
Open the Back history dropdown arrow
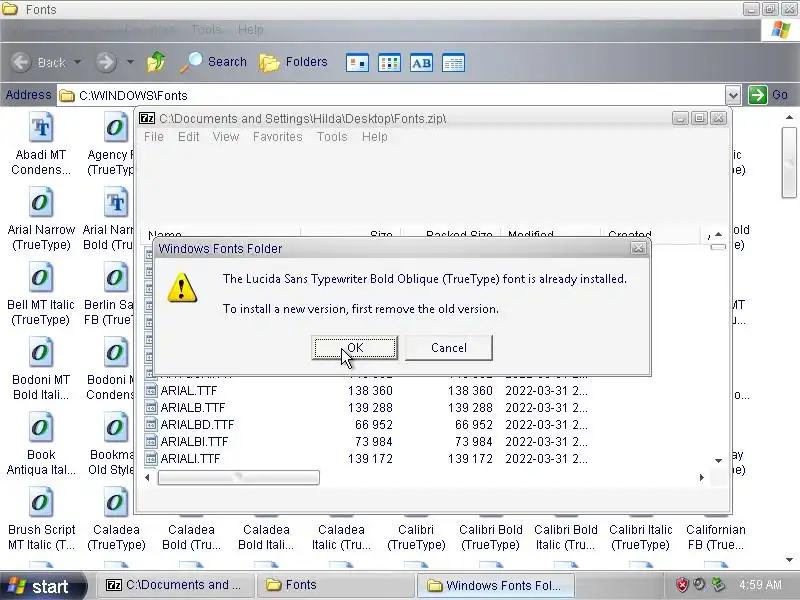click(x=78, y=62)
